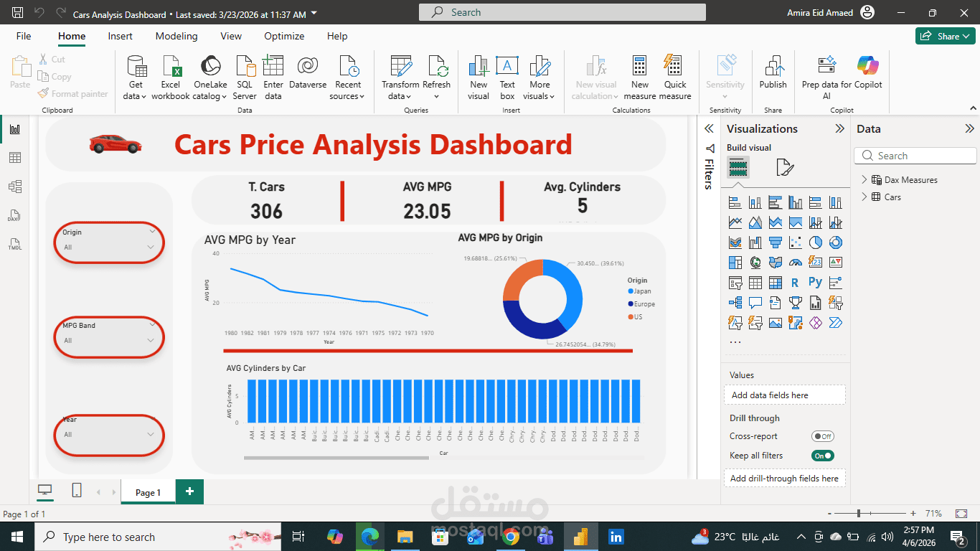Insert a Pie chart visual
The height and width of the screenshot is (551, 980).
pyautogui.click(x=815, y=242)
